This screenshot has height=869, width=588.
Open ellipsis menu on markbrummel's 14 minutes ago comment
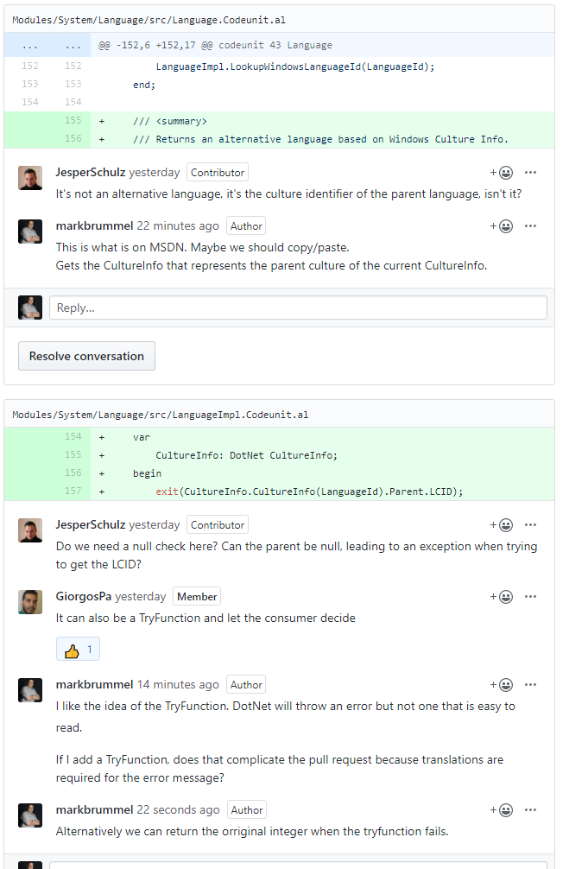530,685
